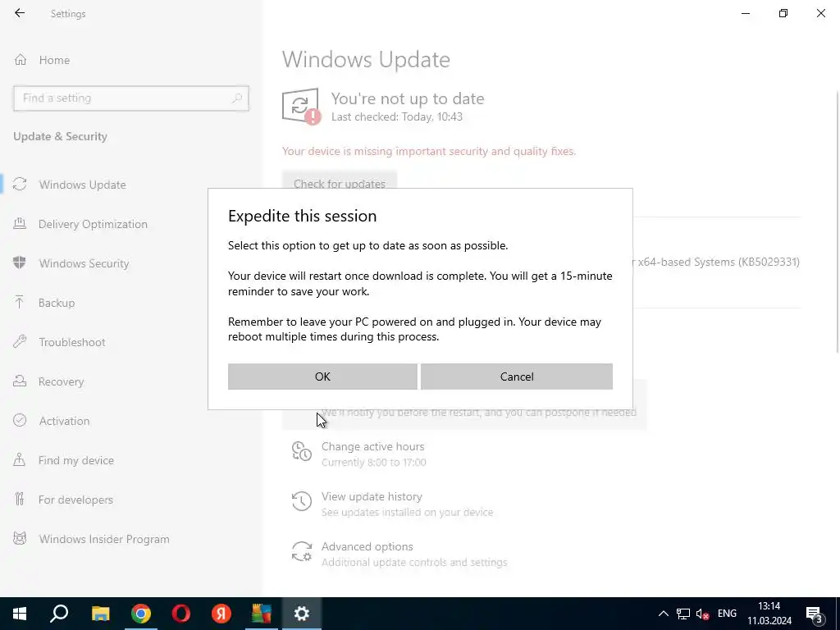Focus the Find a setting search box
Image resolution: width=840 pixels, height=630 pixels.
[131, 98]
